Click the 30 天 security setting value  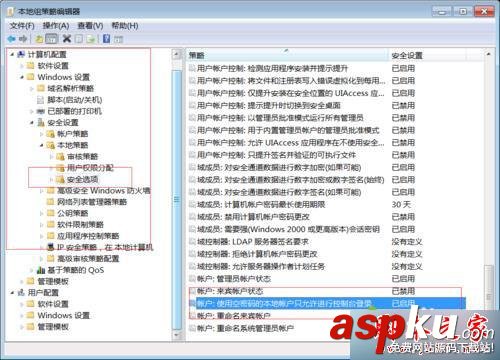(x=401, y=204)
